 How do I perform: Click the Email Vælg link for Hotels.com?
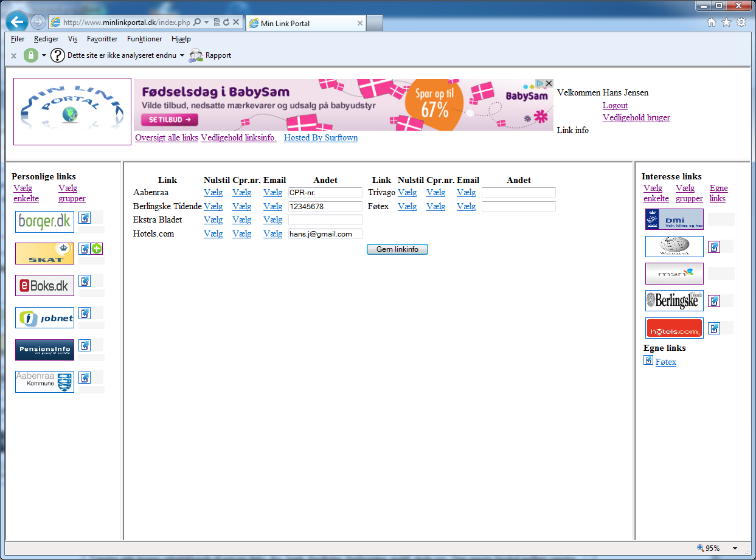point(272,233)
